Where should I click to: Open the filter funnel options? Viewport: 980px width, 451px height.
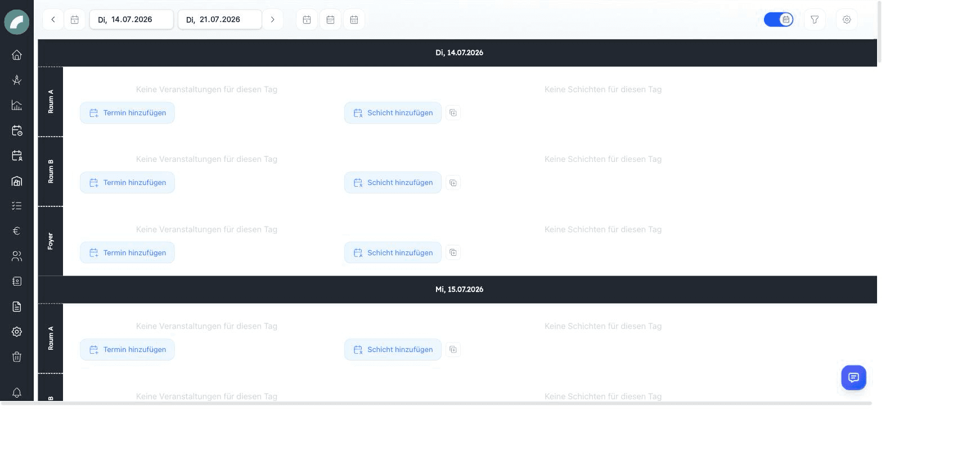pos(815,20)
